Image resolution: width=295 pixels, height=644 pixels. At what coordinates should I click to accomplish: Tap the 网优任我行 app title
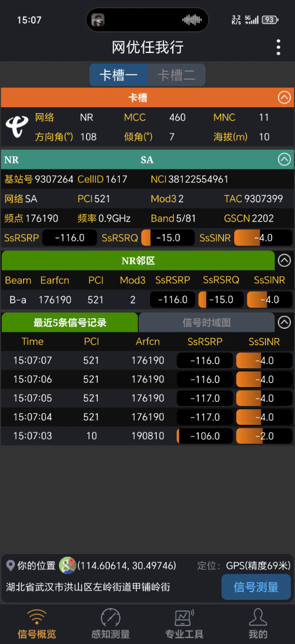click(147, 47)
